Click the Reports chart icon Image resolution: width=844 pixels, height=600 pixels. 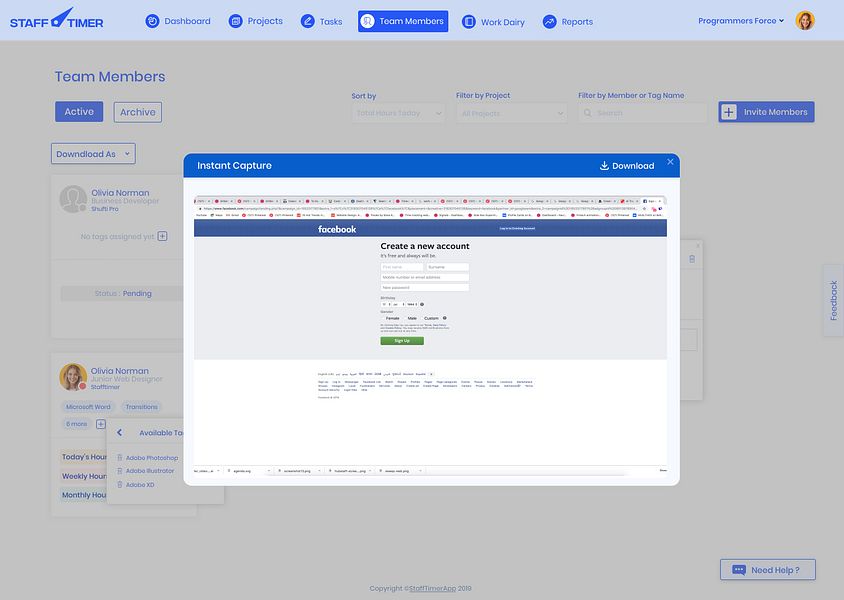coord(550,22)
